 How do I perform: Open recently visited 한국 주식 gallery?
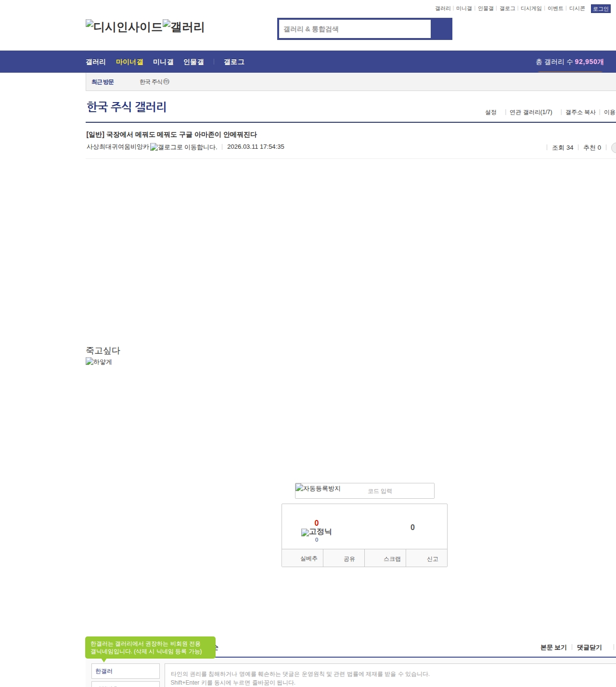click(154, 82)
